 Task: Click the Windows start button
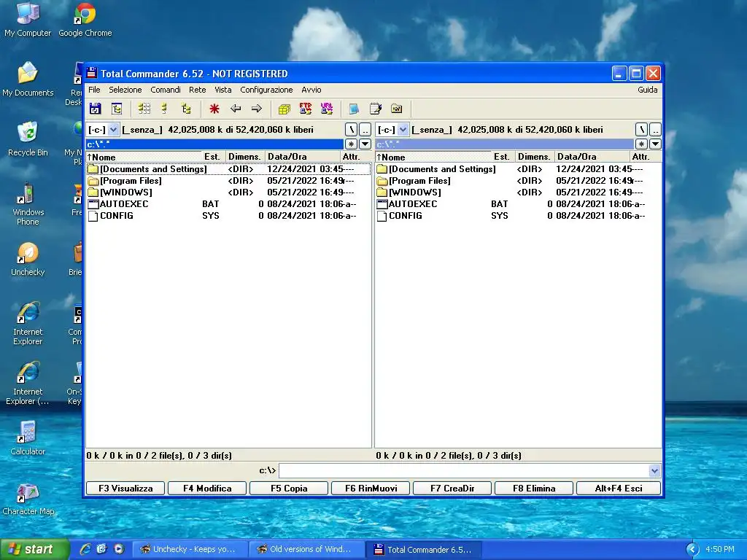(x=34, y=550)
